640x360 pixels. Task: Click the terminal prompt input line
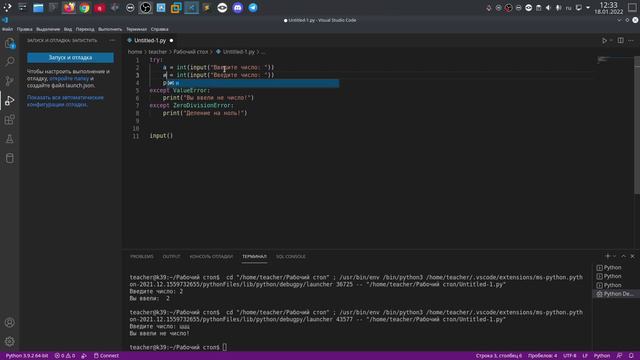178,347
